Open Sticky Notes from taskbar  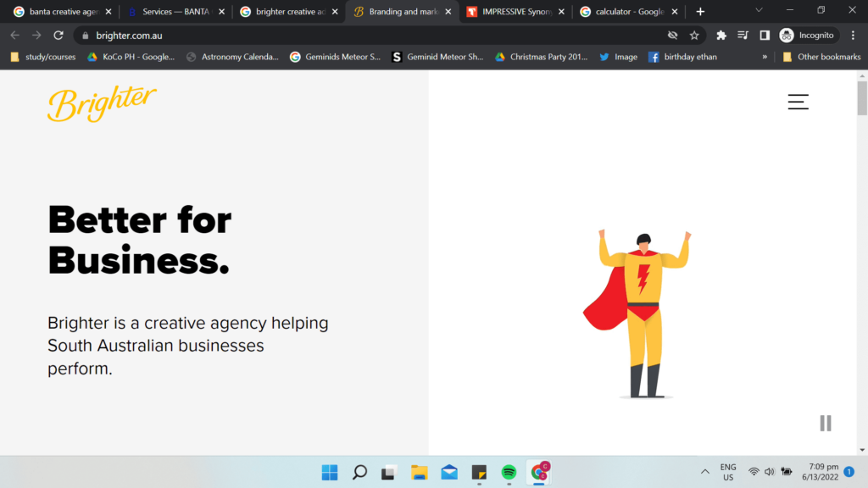479,472
